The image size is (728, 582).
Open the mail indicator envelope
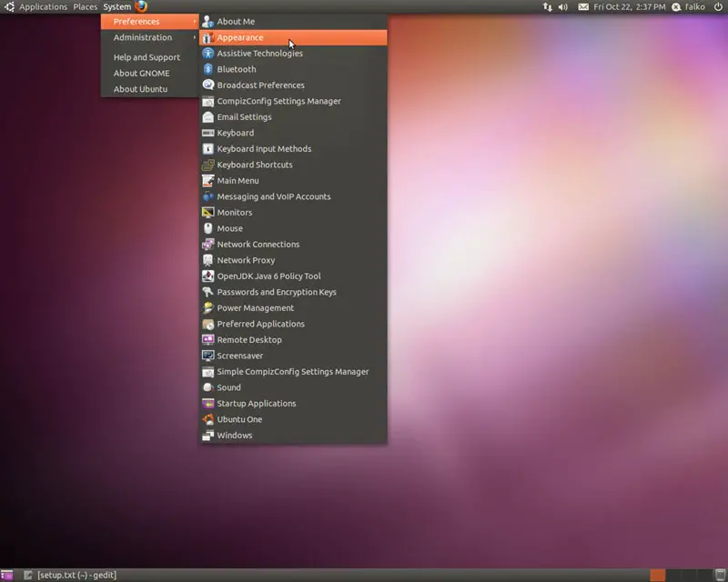pos(583,7)
